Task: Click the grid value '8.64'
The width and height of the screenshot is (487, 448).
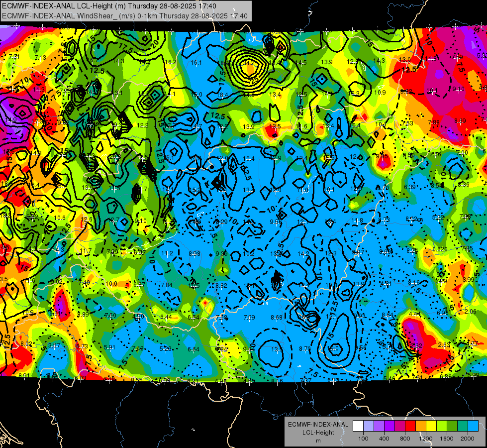Action: tap(388, 315)
